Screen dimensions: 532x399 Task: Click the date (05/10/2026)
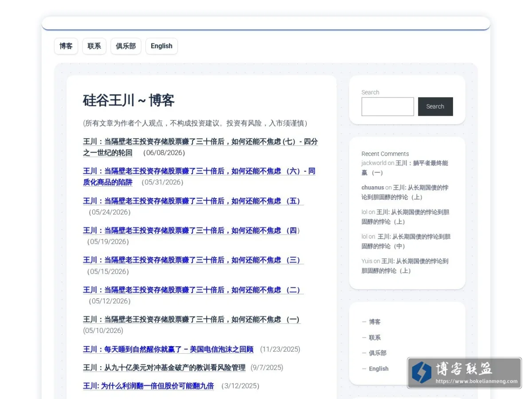[x=103, y=331]
